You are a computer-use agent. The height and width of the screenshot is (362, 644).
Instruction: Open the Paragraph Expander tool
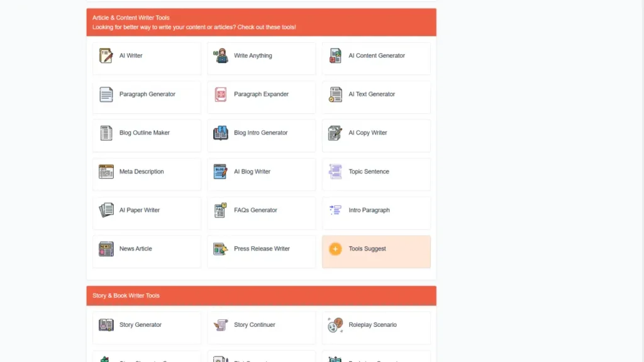click(x=261, y=97)
